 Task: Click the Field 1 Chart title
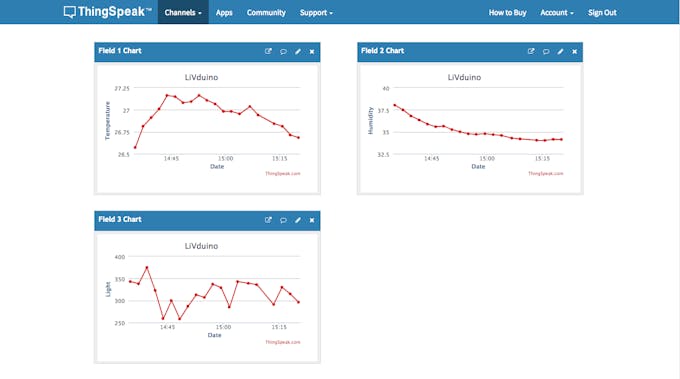[120, 51]
